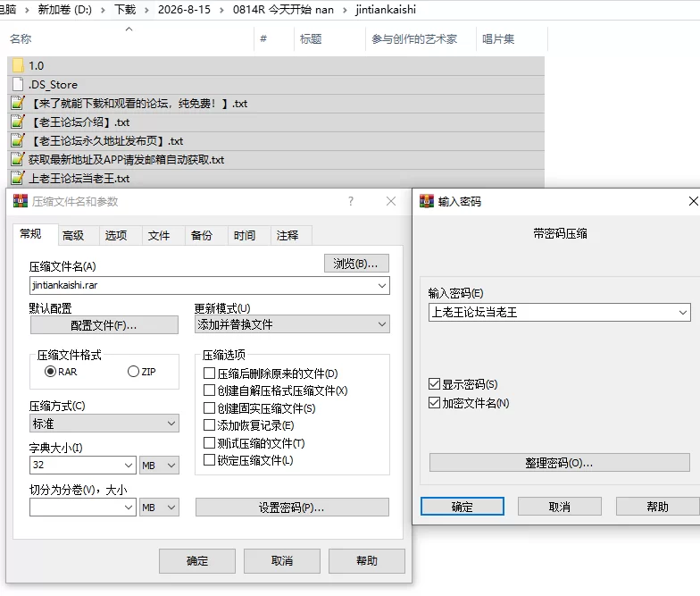Open the 字典大小 value dropdown
Image resolution: width=700 pixels, height=596 pixels.
pos(129,465)
